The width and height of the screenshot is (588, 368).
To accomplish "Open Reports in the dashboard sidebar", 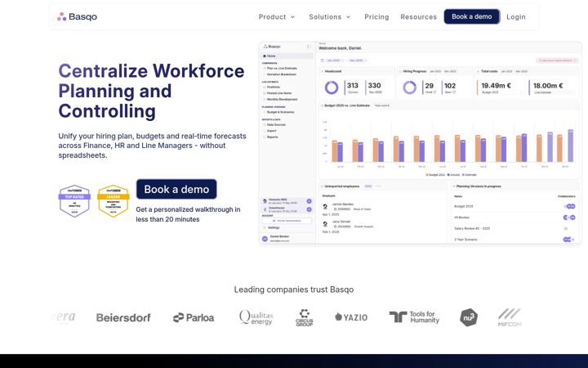I will 272,137.
